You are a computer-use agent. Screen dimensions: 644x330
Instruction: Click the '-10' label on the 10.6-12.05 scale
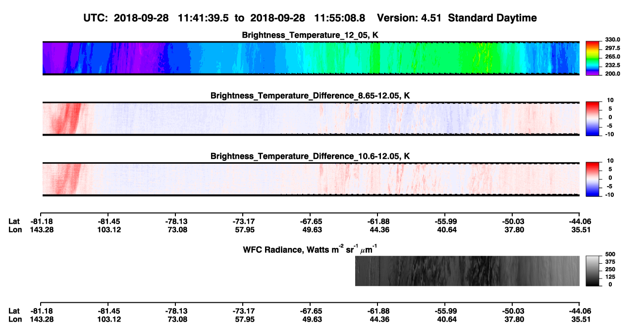[609, 194]
